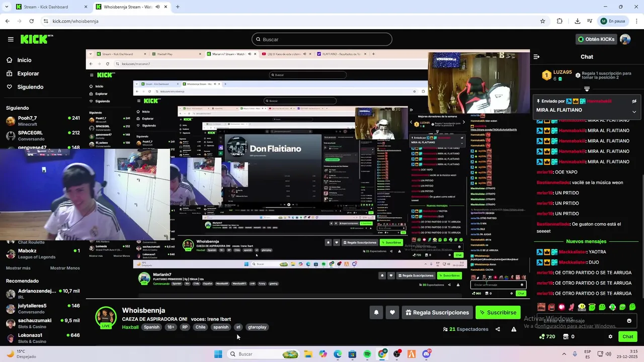
Task: Click the Chile tag
Action: click(x=200, y=327)
